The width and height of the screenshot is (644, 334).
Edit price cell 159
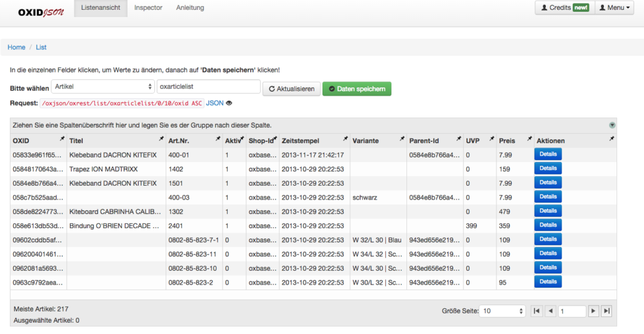tap(515, 170)
